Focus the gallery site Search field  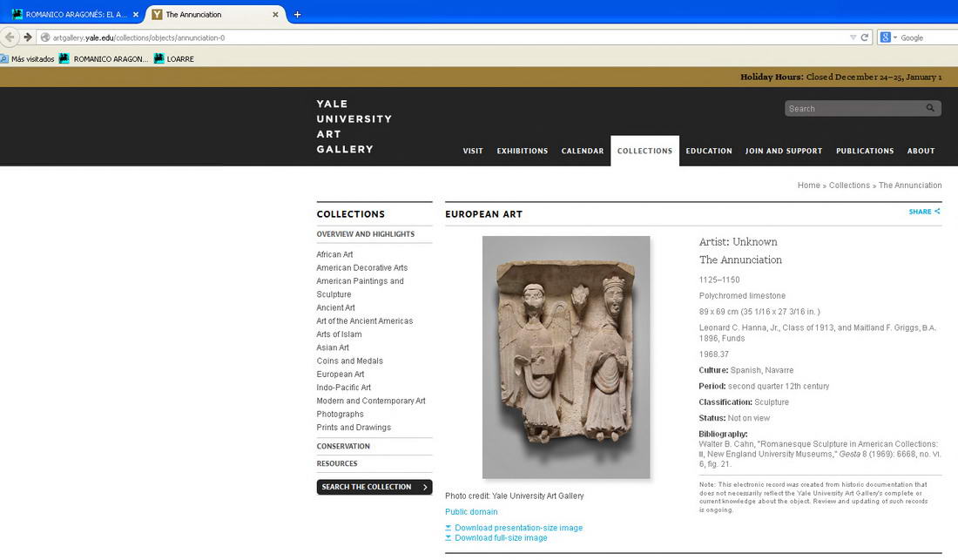(x=855, y=109)
